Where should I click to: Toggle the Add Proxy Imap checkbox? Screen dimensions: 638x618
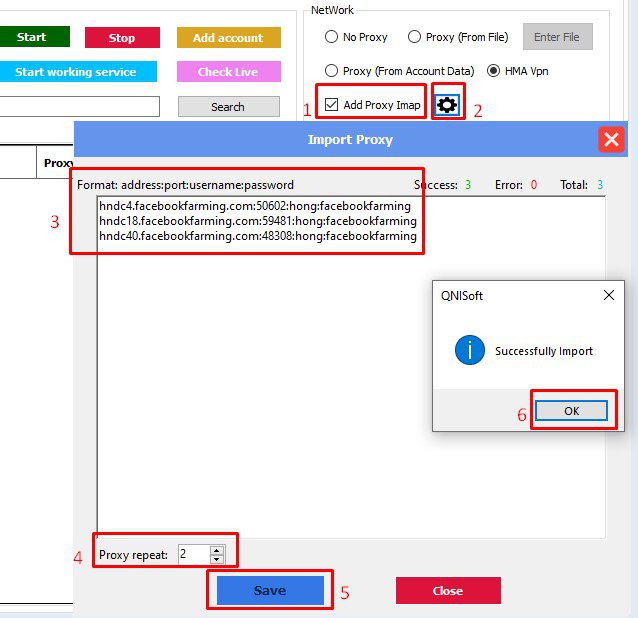[331, 105]
